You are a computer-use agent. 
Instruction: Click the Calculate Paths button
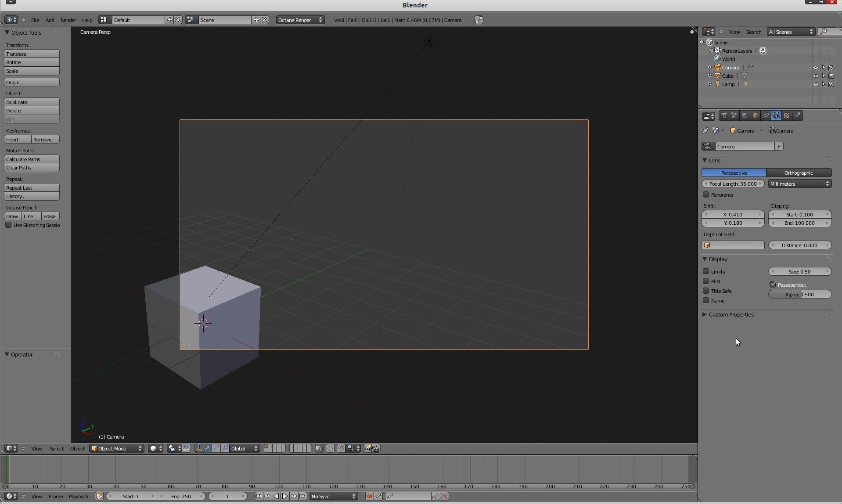(32, 159)
